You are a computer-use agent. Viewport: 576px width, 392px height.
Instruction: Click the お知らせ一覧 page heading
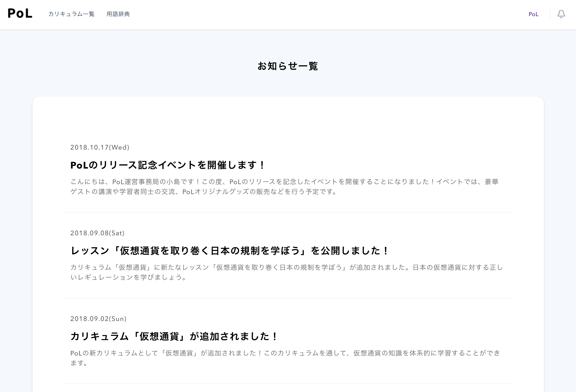(x=288, y=66)
